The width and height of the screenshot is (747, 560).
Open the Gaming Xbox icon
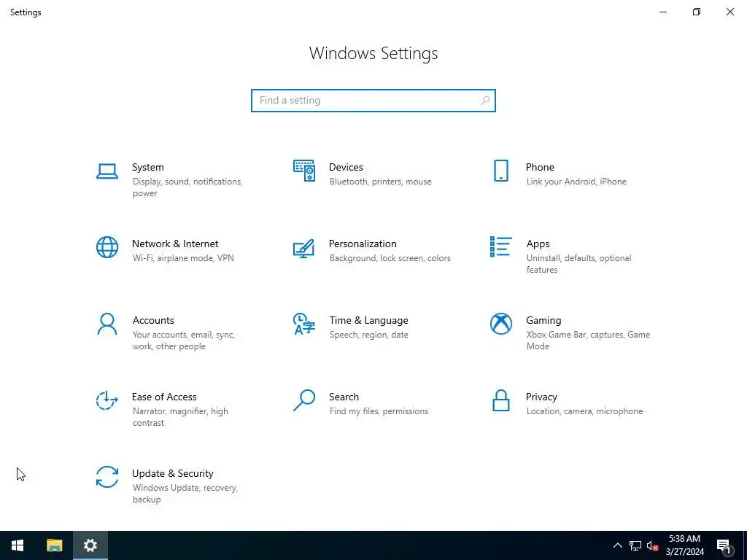(x=500, y=324)
